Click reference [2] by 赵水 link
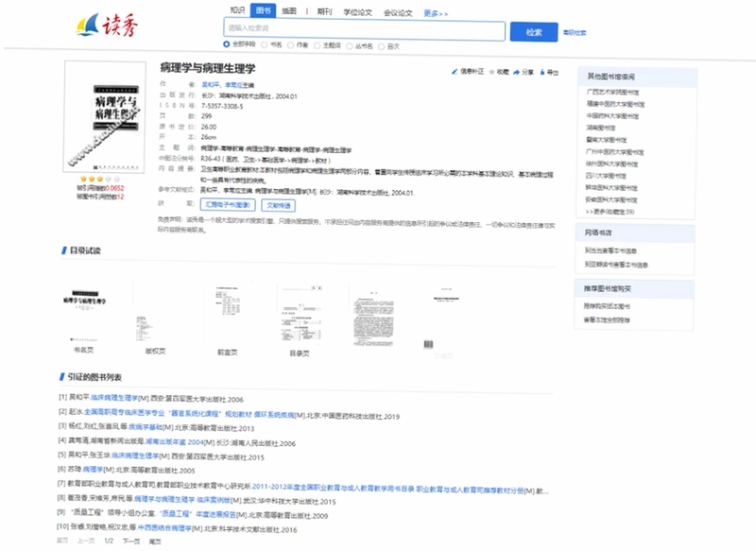Image resolution: width=756 pixels, height=551 pixels. click(189, 413)
